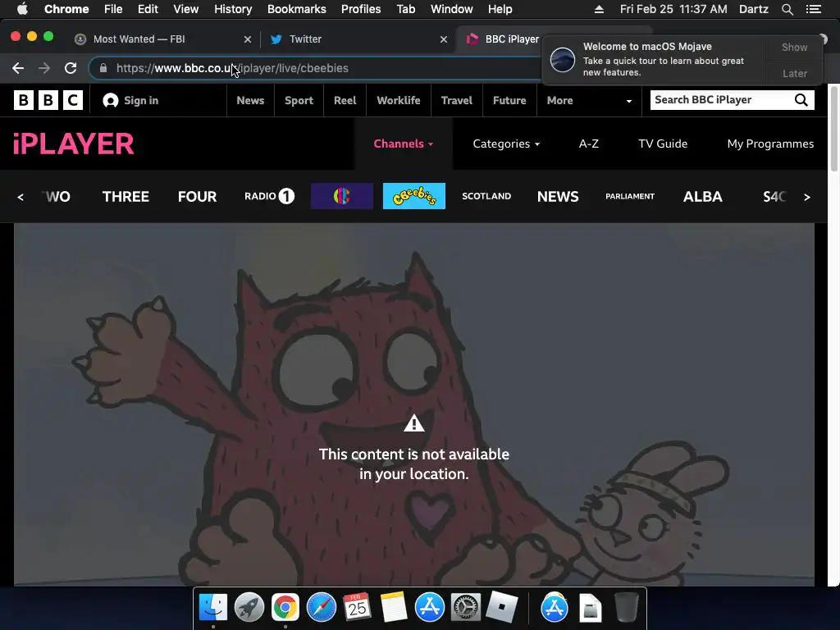Screen dimensions: 840x630
Task: Close the Most Wanted — FBI tab
Action: 248,39
